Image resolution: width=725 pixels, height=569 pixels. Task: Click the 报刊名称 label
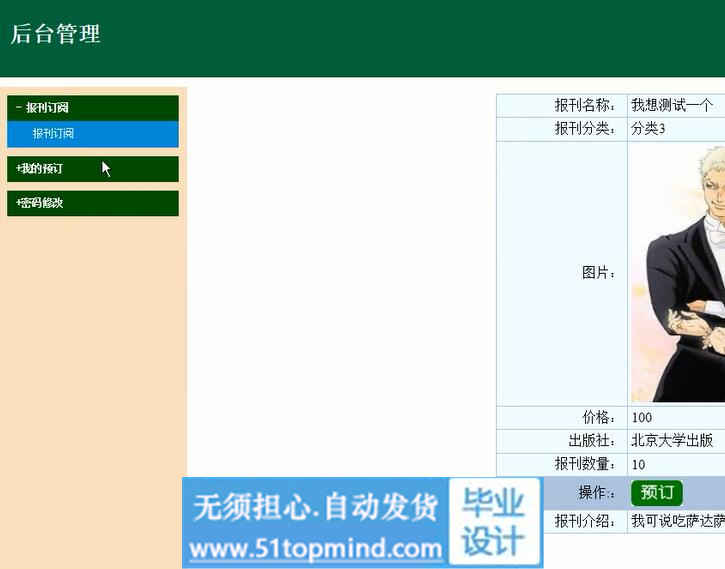click(x=584, y=105)
